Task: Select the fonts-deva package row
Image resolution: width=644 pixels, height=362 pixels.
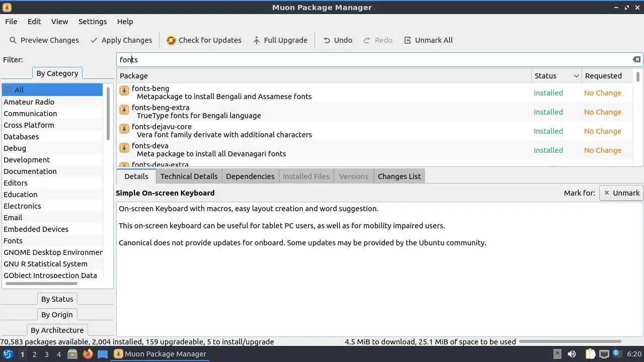Action: pos(375,150)
